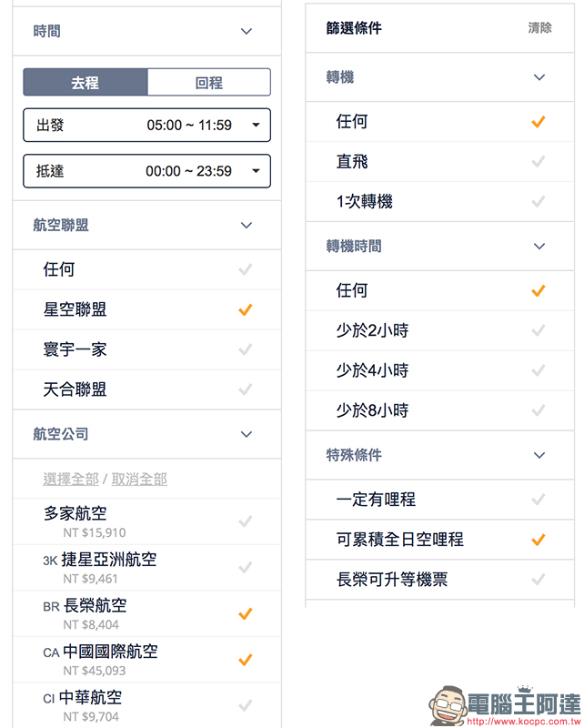Image resolution: width=584 pixels, height=728 pixels.
Task: Click the 清除 filter button
Action: coord(539,28)
